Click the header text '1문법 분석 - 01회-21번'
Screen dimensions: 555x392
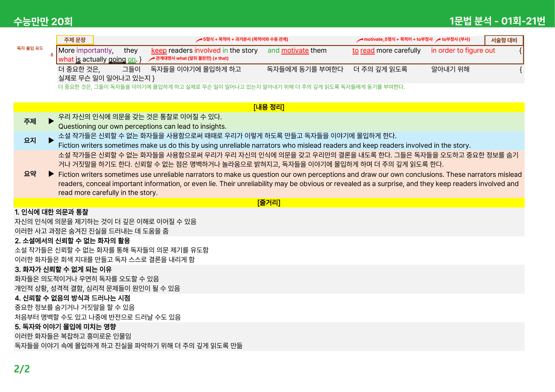point(497,21)
